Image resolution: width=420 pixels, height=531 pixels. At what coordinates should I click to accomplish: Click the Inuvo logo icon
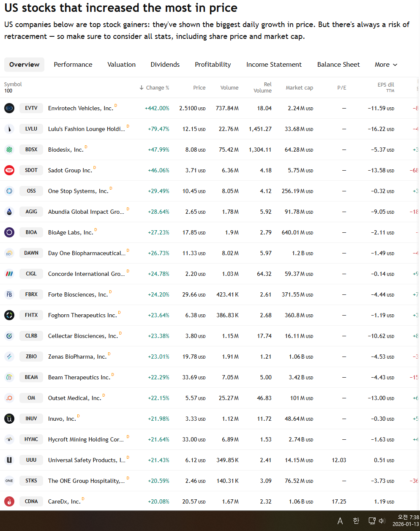coord(9,419)
